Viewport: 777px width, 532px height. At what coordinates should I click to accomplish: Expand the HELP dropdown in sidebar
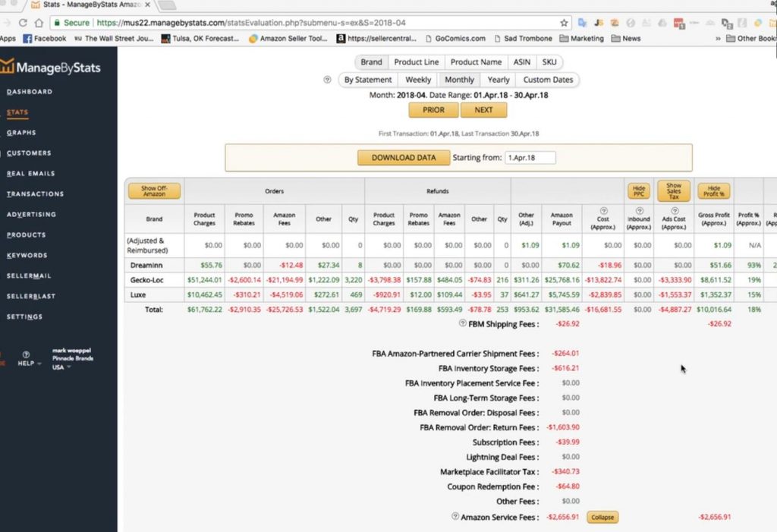click(x=30, y=364)
